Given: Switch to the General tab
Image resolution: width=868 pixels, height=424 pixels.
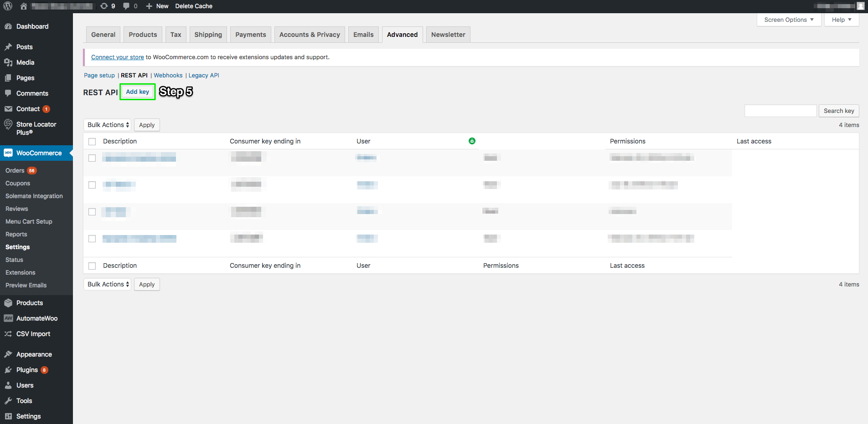Looking at the screenshot, I should [x=103, y=35].
